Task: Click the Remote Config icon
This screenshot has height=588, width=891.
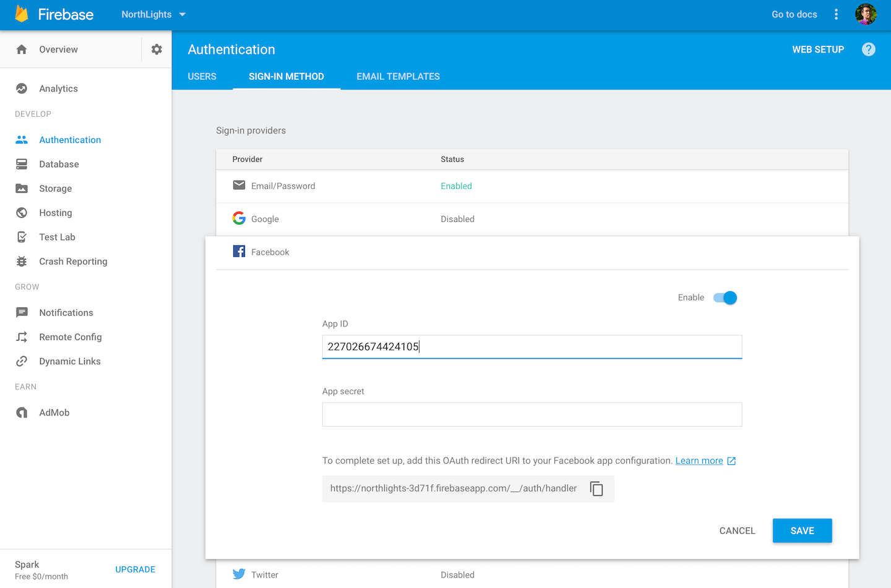Action: (x=22, y=337)
